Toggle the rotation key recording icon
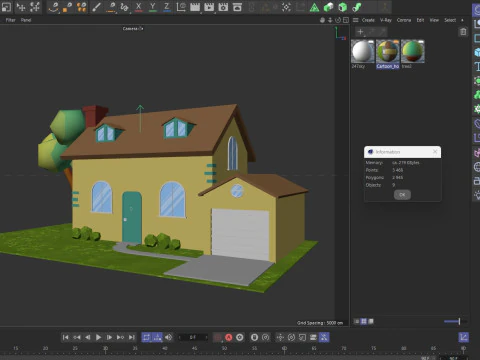This screenshot has width=480, height=360. coord(291,337)
